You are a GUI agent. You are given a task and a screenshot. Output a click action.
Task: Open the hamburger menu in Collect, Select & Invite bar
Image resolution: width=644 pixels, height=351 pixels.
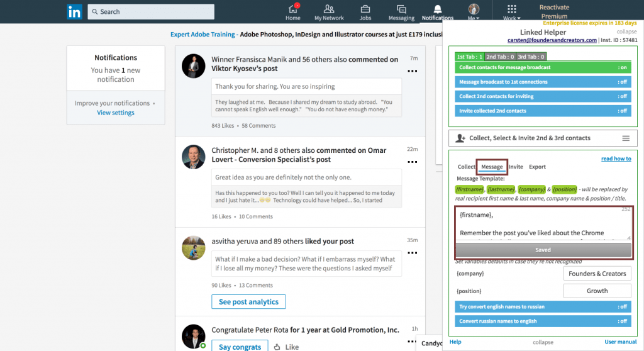626,138
